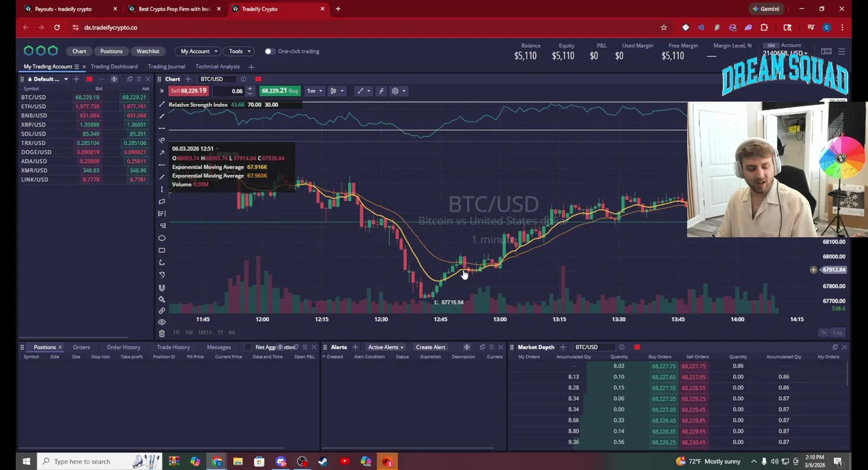Select the ellipse drawing tool
This screenshot has width=868, height=470.
(x=162, y=238)
